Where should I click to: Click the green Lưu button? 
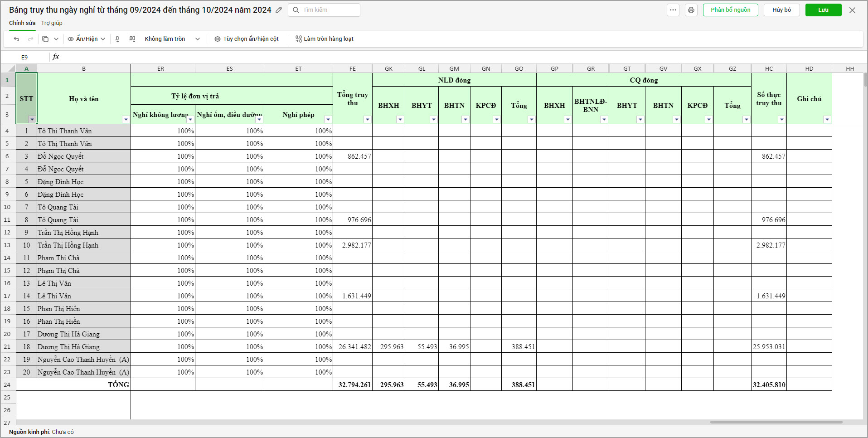coord(823,10)
